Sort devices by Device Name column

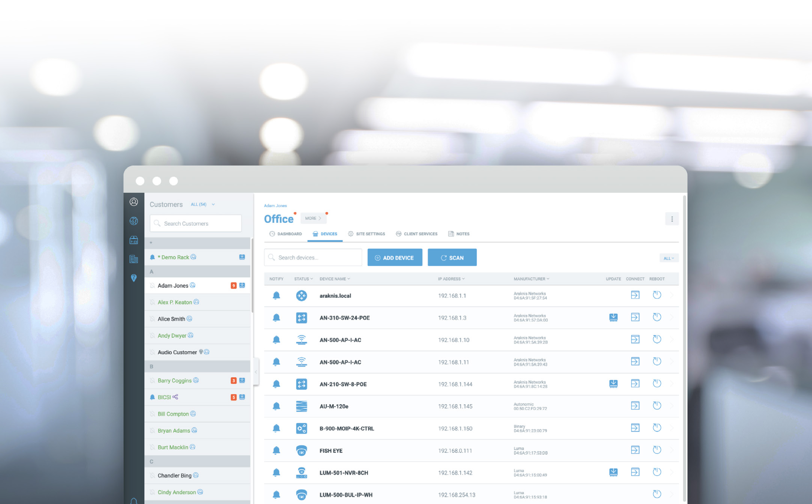pyautogui.click(x=335, y=279)
